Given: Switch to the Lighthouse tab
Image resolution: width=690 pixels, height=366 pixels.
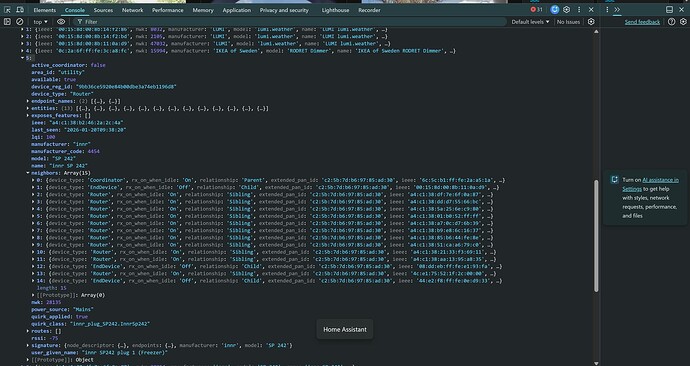Looking at the screenshot, I should tap(335, 10).
